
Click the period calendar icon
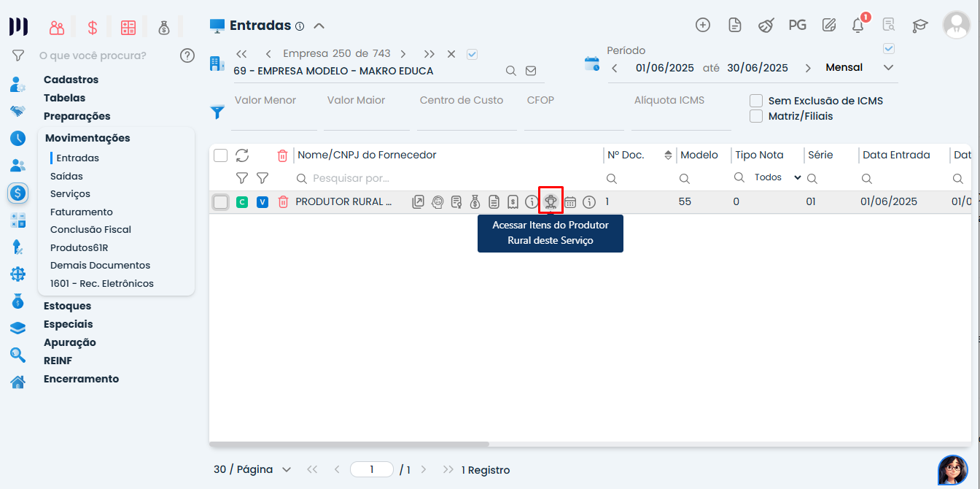[x=592, y=63]
